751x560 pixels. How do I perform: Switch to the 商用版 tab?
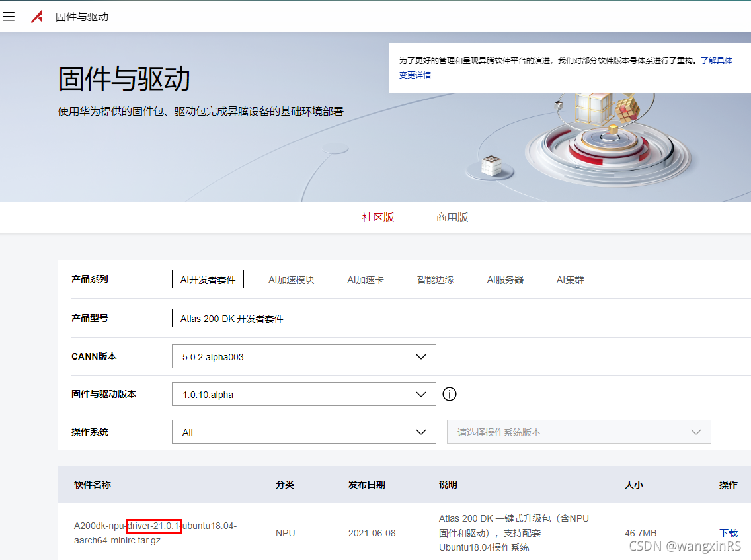pos(452,218)
